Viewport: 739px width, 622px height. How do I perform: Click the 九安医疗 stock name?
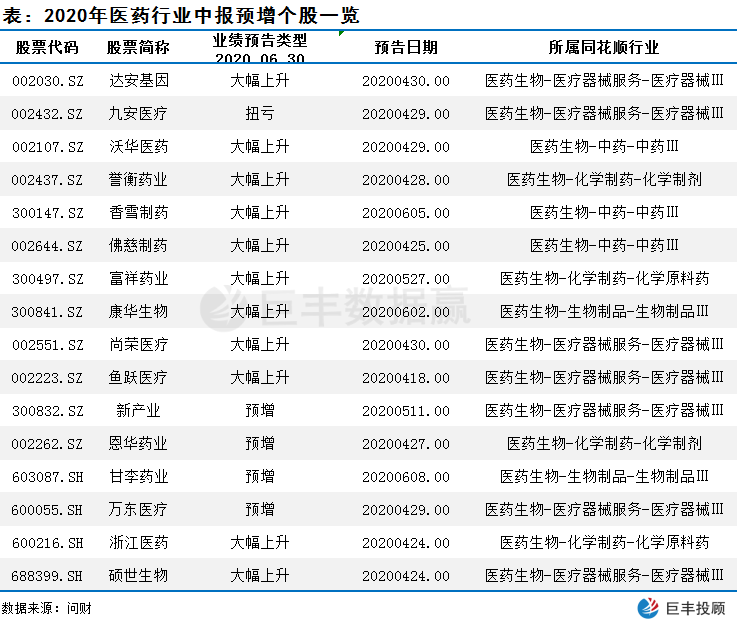click(x=138, y=114)
